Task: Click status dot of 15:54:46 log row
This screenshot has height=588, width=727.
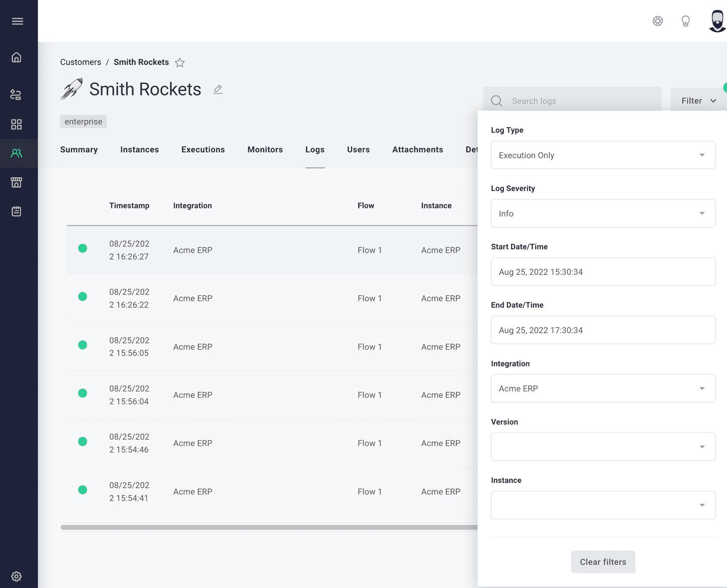Action: tap(82, 441)
